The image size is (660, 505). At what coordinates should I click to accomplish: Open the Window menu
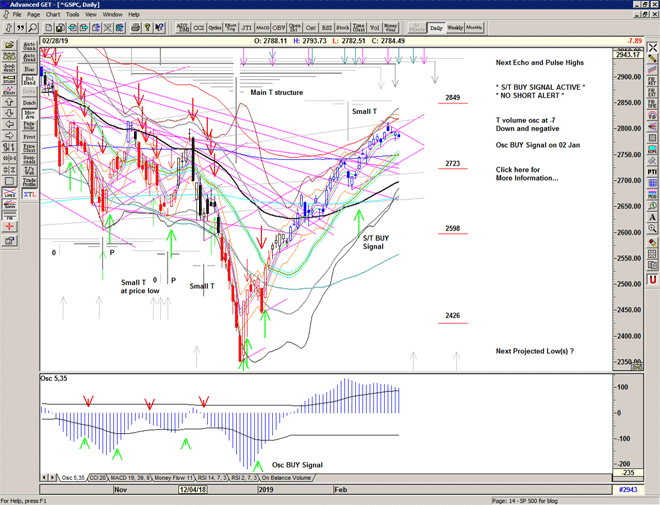tap(113, 15)
